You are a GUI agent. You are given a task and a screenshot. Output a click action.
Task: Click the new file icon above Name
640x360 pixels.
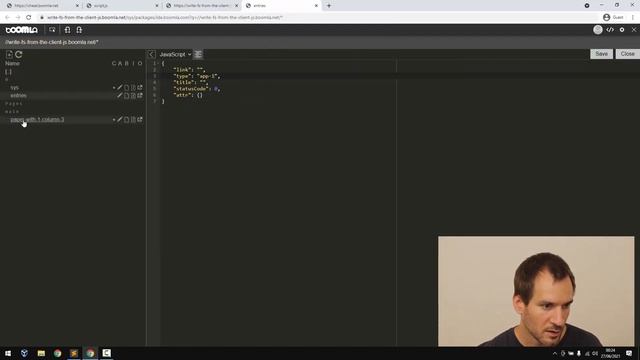coord(9,54)
